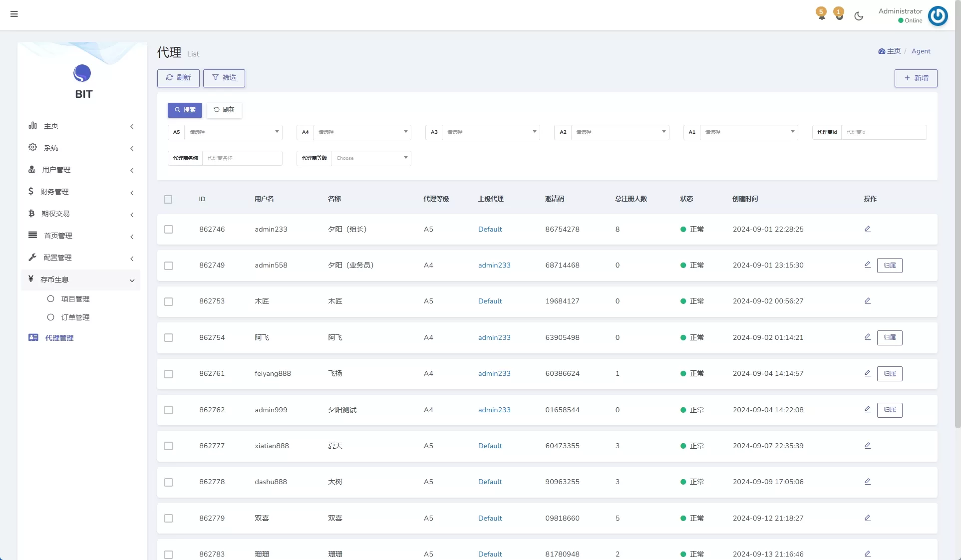
Task: Click the 新增 add button
Action: tap(916, 78)
